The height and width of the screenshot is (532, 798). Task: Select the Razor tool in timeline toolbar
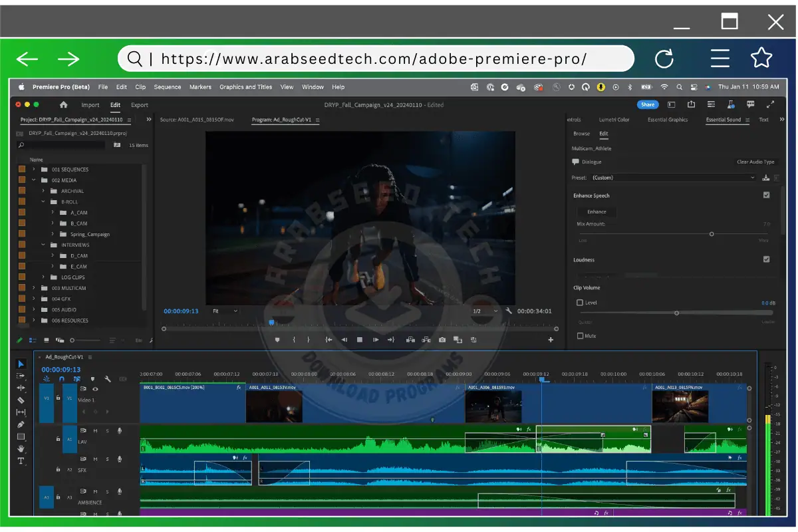coord(21,400)
